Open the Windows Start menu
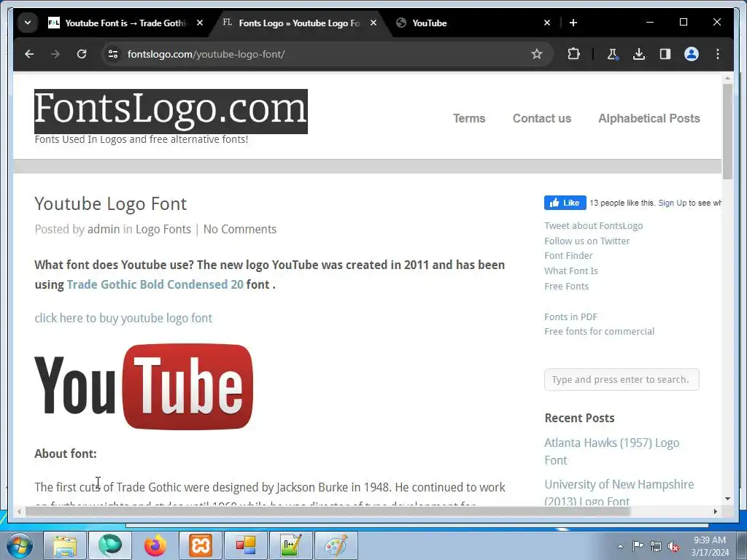Screen dimensions: 747x560 point(19,545)
